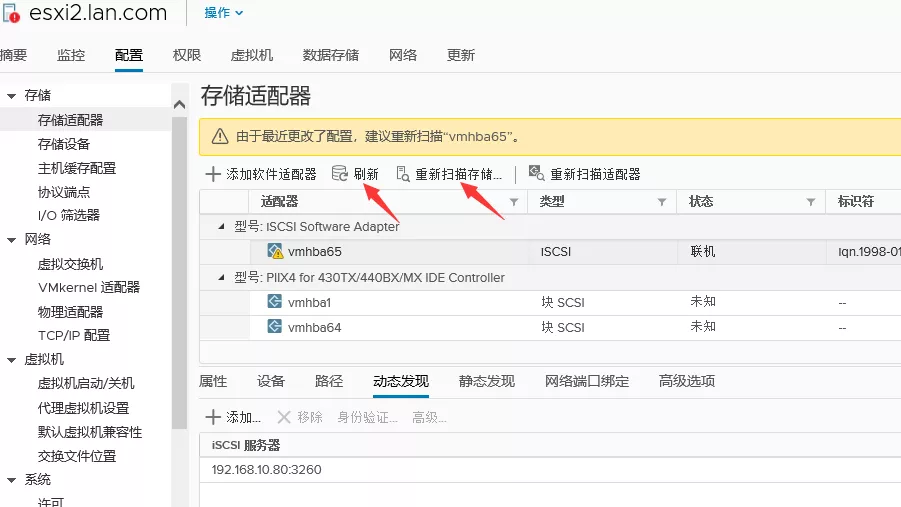This screenshot has width=901, height=507.
Task: Select the vmhba65 iSCSI adapter icon
Action: tap(275, 252)
